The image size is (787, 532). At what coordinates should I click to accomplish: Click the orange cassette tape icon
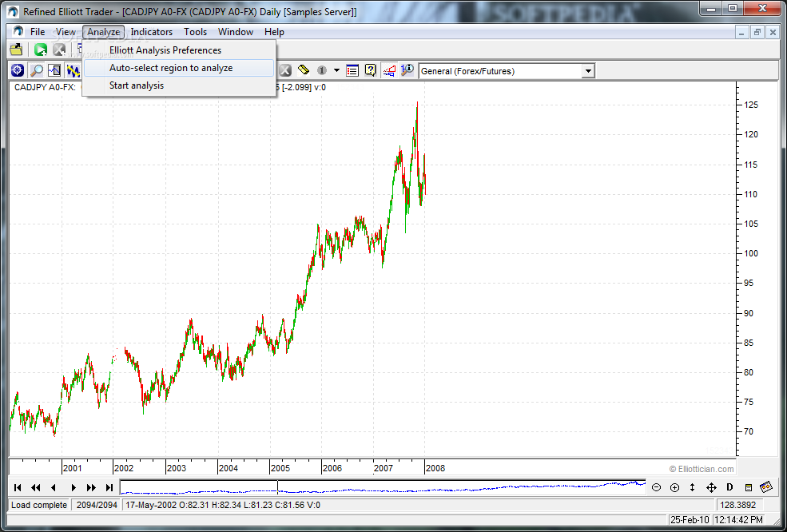766,486
